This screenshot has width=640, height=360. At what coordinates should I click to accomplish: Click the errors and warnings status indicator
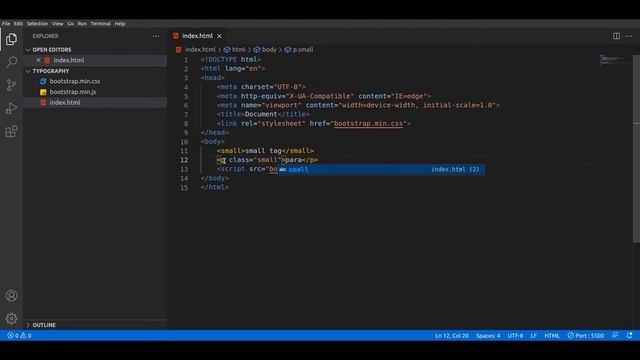19,336
